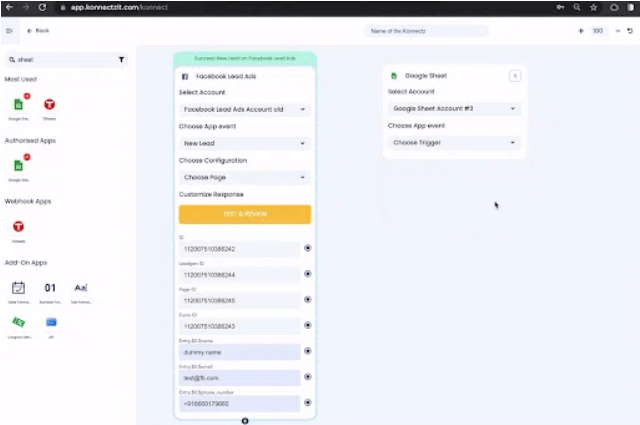Select Google Sheets under Authorised Apps
Viewport: 640px width, 425px height.
[x=19, y=165]
